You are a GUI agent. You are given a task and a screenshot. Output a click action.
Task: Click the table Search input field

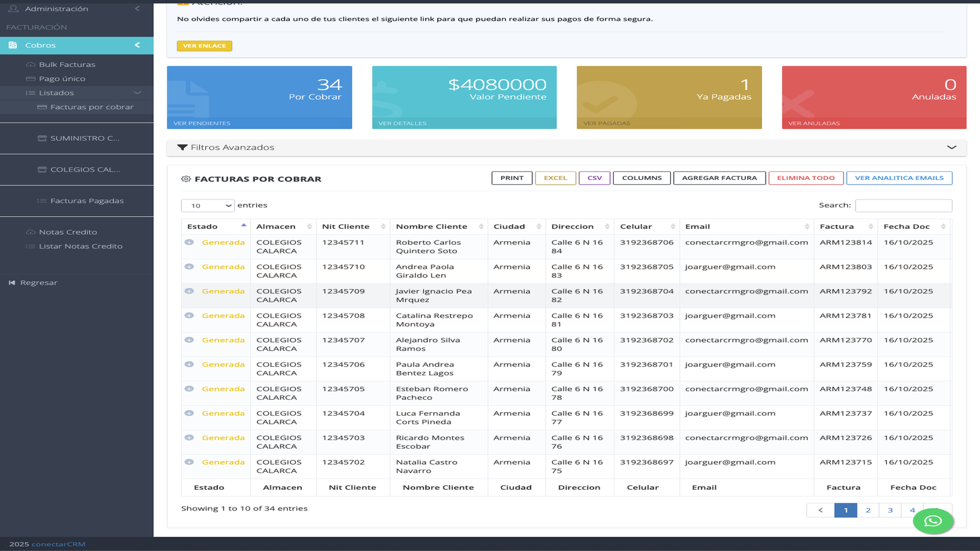pos(903,206)
